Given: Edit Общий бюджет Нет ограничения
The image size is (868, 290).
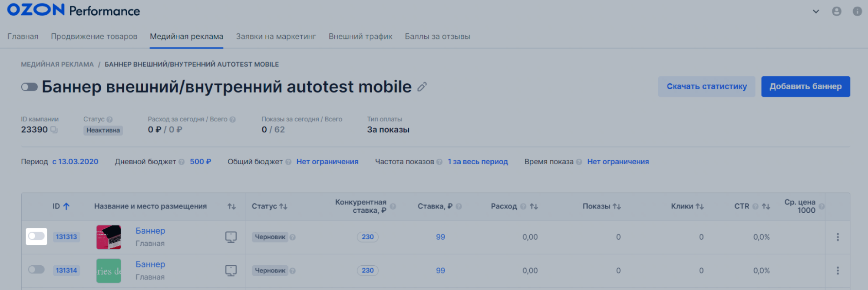Looking at the screenshot, I should [x=327, y=162].
